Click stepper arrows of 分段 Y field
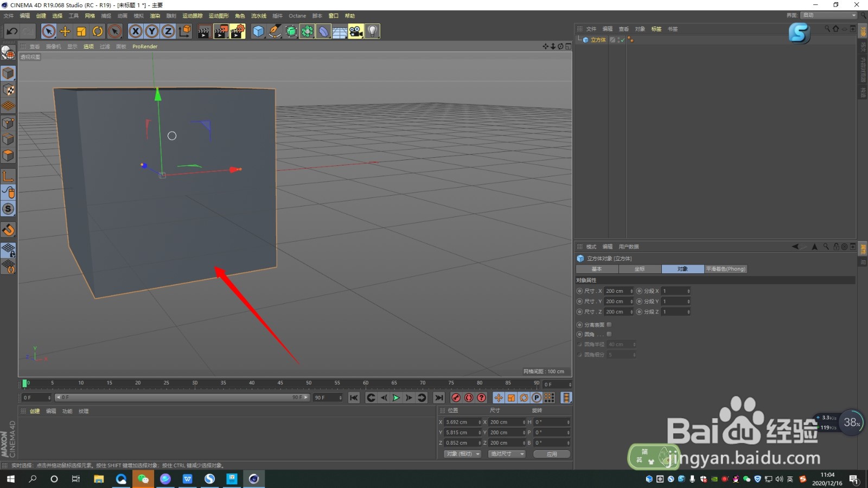Screen dimensions: 868x488 click(x=688, y=301)
